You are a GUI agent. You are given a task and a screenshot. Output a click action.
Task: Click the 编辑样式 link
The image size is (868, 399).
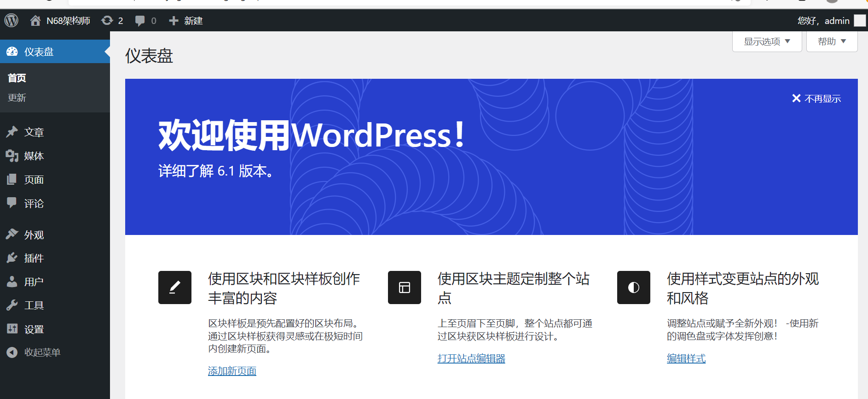tap(686, 358)
